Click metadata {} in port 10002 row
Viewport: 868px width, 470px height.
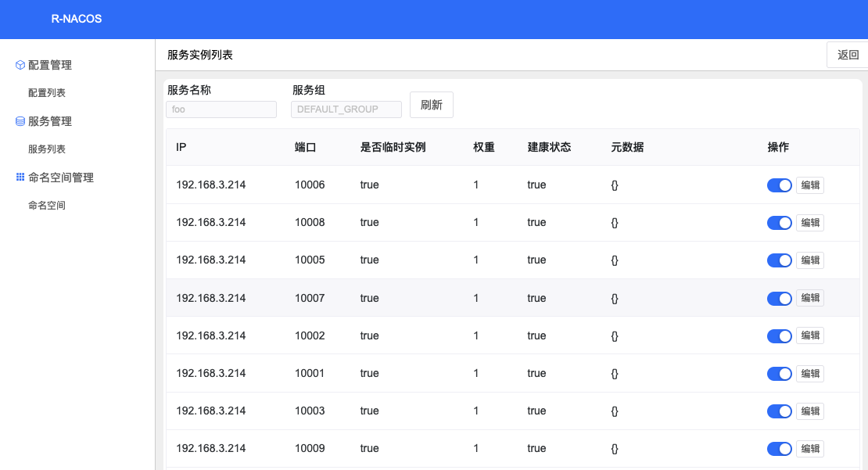615,336
